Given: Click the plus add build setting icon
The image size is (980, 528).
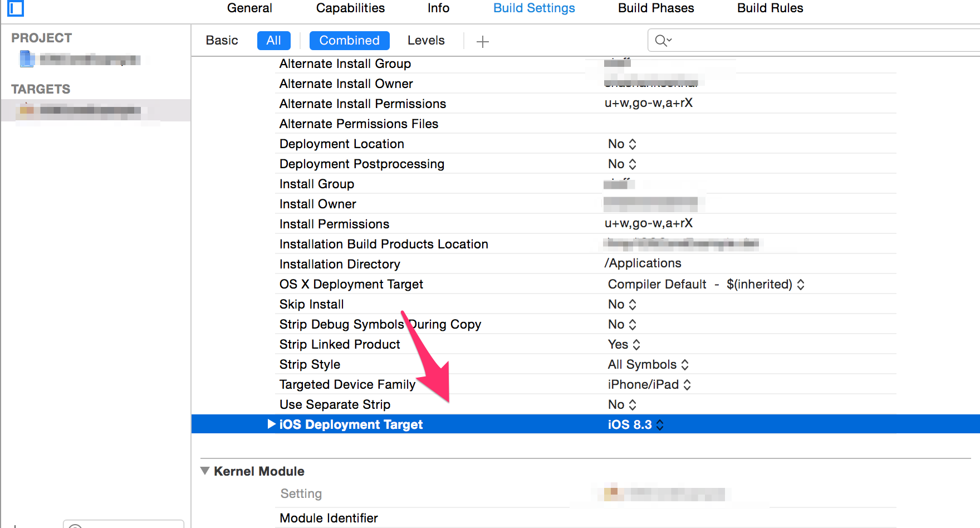Looking at the screenshot, I should click(x=483, y=41).
